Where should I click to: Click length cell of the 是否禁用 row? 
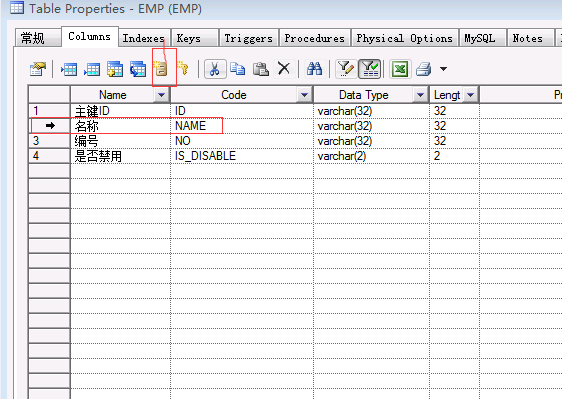(x=454, y=156)
